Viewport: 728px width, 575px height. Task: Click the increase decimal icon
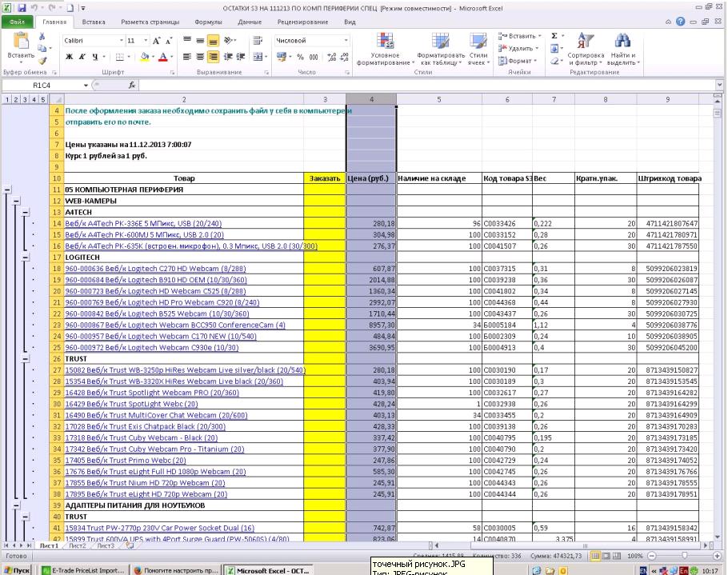point(331,57)
